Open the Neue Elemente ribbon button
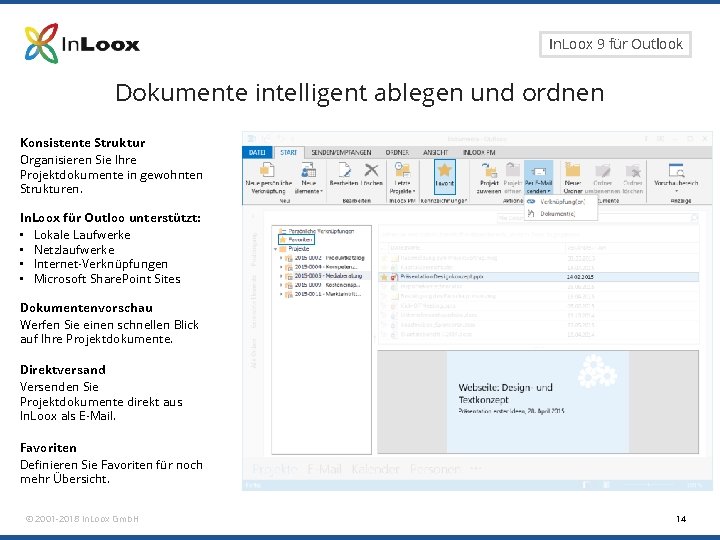Image resolution: width=720 pixels, height=540 pixels. [x=309, y=179]
